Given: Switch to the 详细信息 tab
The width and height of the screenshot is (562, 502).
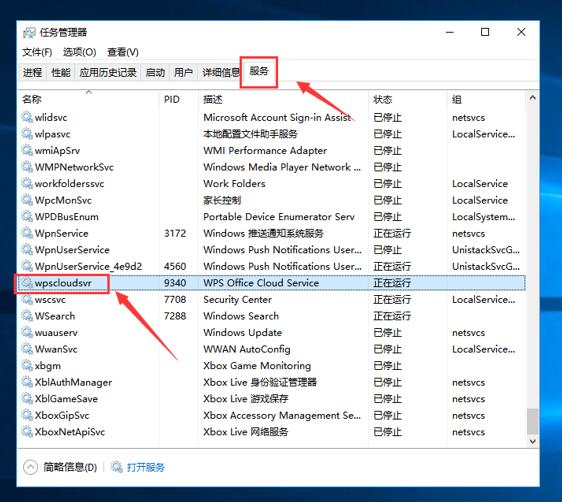Looking at the screenshot, I should (220, 73).
